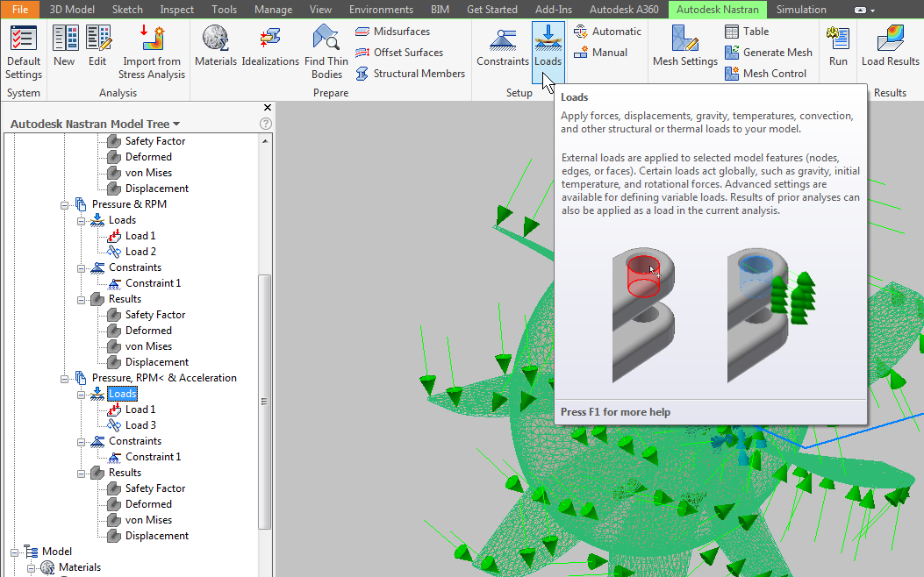Open Mesh Control

(x=765, y=74)
